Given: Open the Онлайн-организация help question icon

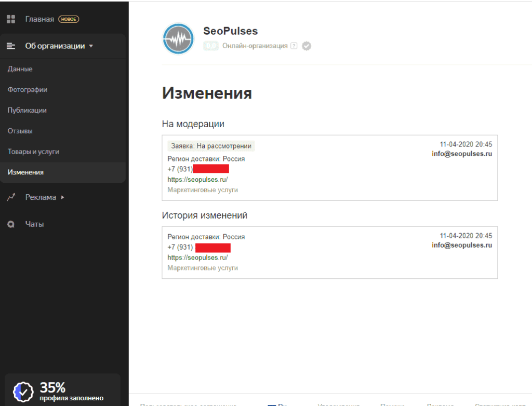Looking at the screenshot, I should tap(294, 46).
